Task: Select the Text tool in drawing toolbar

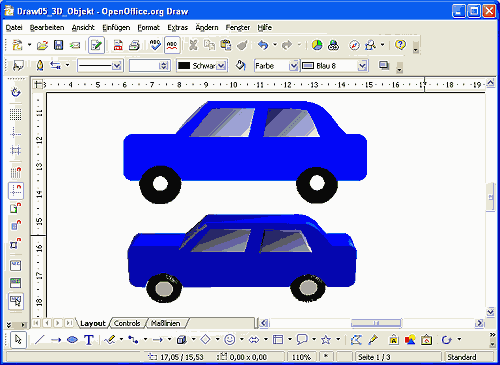Action: click(89, 340)
